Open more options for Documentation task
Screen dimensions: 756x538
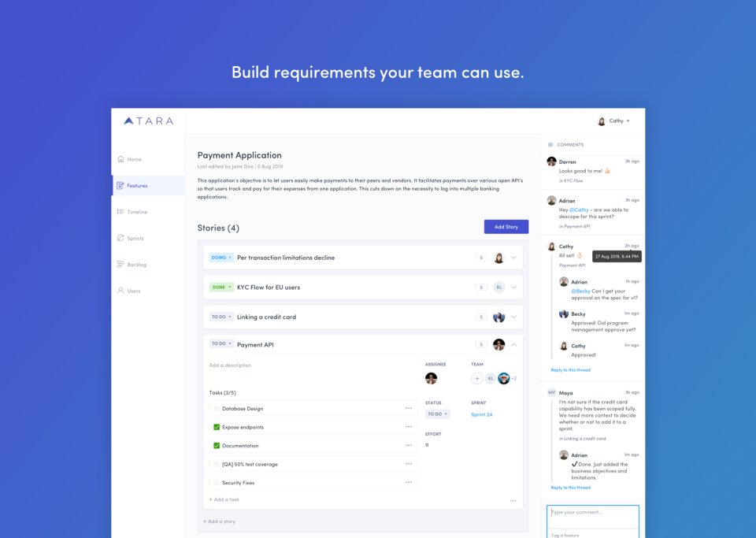coord(409,445)
